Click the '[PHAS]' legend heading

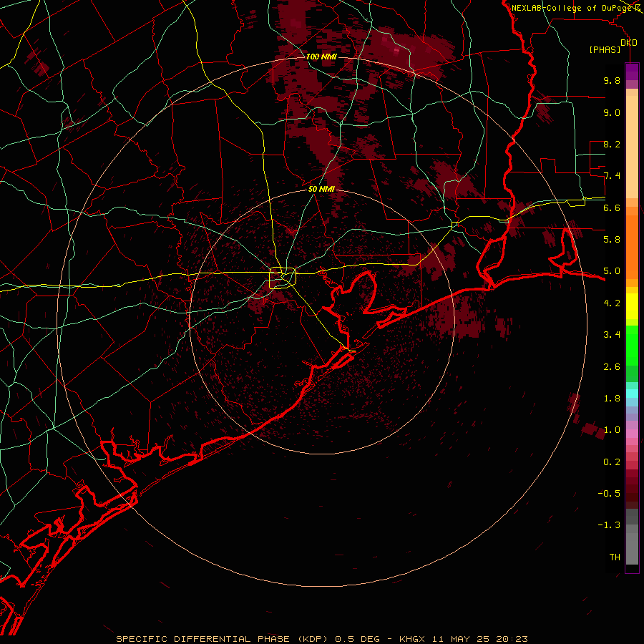[x=605, y=49]
